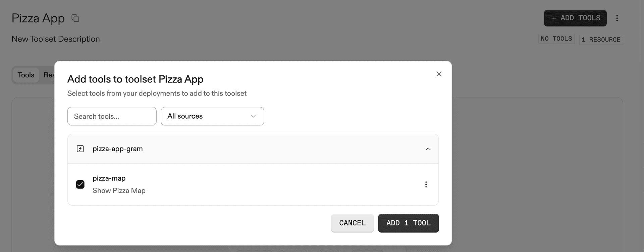644x252 pixels.
Task: Click the ADD 1 TOOL button
Action: click(x=408, y=223)
